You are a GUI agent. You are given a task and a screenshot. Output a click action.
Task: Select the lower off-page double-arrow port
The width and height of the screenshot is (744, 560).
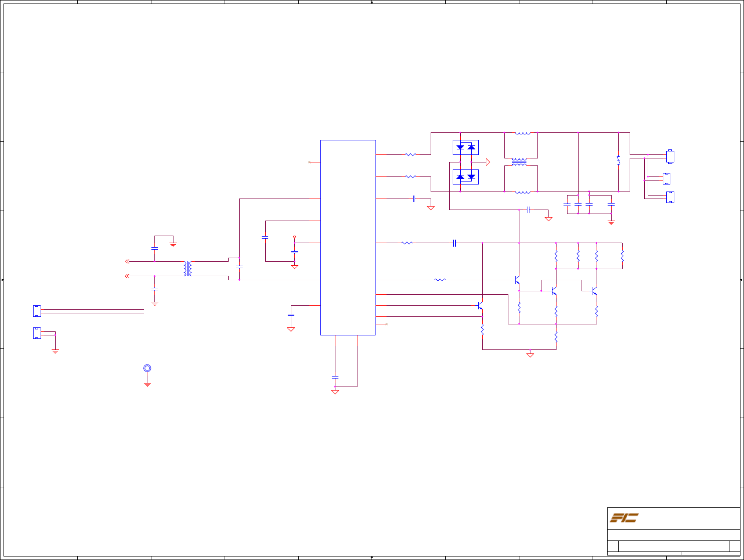click(x=127, y=276)
